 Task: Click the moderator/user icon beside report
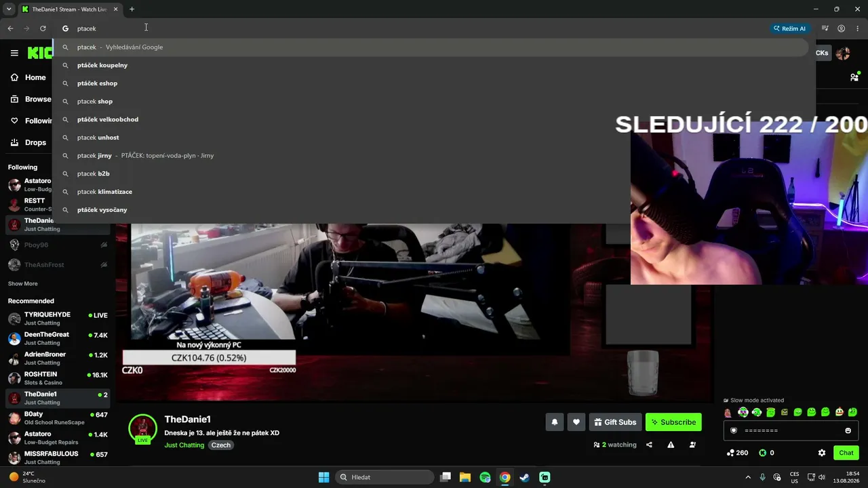click(x=692, y=445)
